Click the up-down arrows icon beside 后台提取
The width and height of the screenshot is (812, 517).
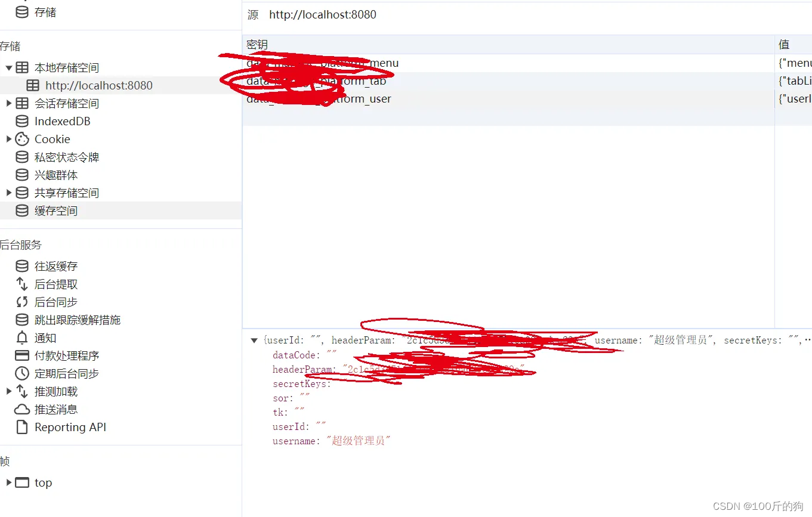point(22,284)
